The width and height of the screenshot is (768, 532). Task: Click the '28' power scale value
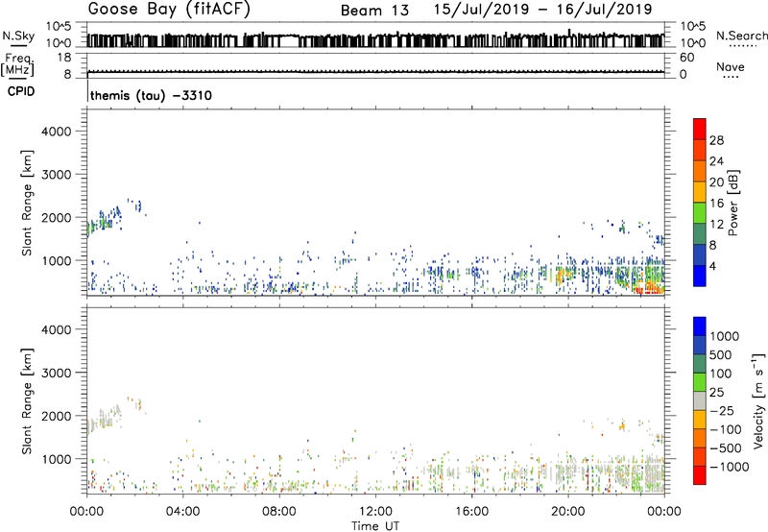click(x=716, y=140)
